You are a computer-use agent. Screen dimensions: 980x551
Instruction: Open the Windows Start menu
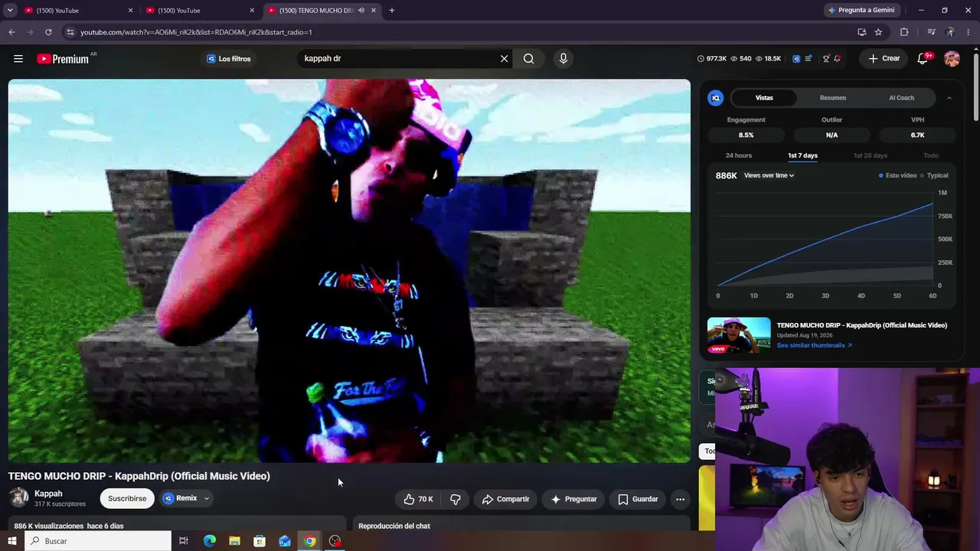pyautogui.click(x=11, y=541)
